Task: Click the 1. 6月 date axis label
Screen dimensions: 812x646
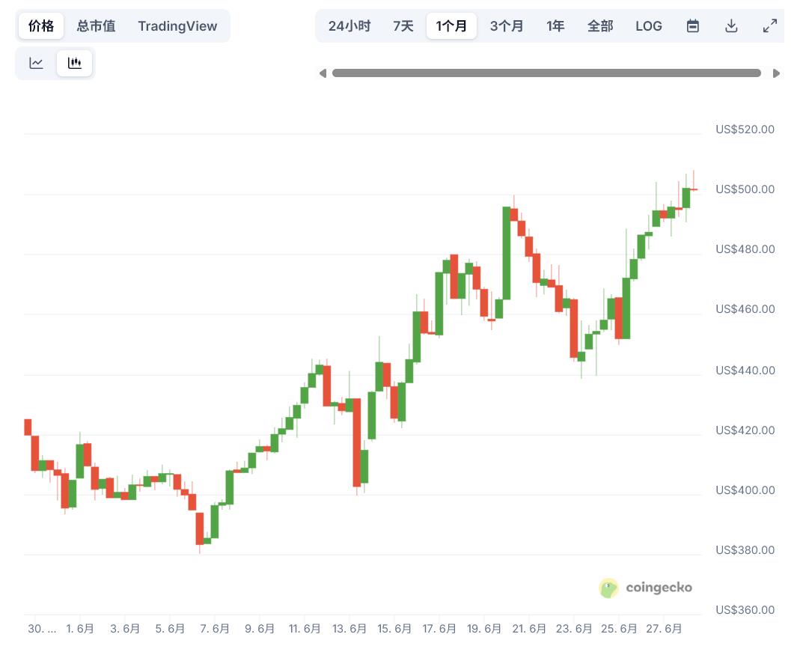Action: coord(80,629)
